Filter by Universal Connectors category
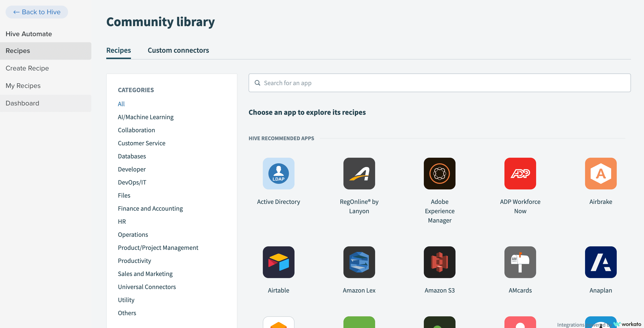The image size is (644, 328). pyautogui.click(x=147, y=287)
